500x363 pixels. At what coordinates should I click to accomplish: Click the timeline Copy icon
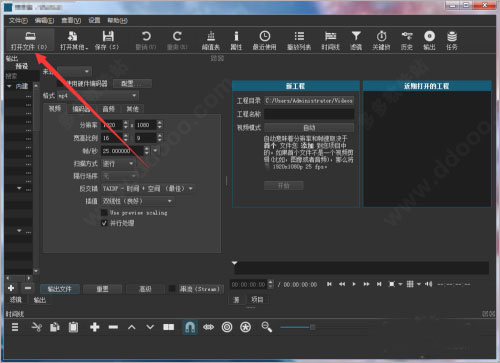coord(55,327)
